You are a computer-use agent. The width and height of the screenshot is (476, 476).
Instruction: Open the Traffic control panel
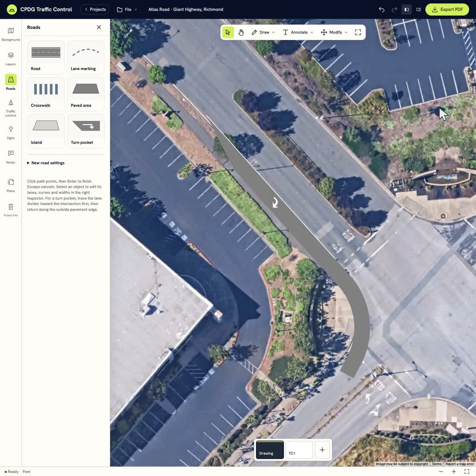click(11, 108)
